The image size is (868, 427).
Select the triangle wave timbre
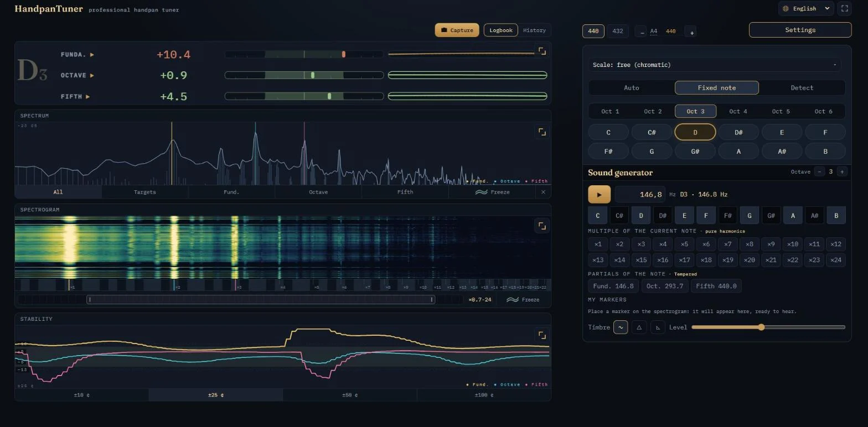(x=639, y=327)
